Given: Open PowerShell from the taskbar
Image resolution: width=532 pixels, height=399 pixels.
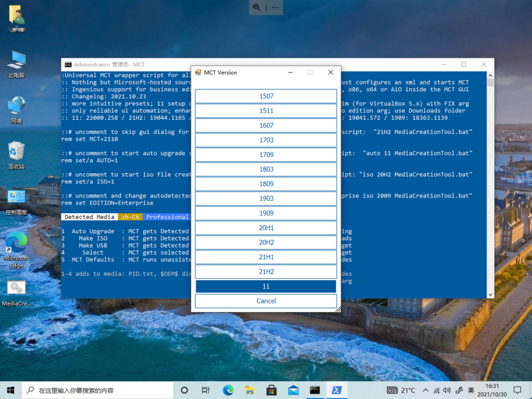Looking at the screenshot, I should [336, 390].
